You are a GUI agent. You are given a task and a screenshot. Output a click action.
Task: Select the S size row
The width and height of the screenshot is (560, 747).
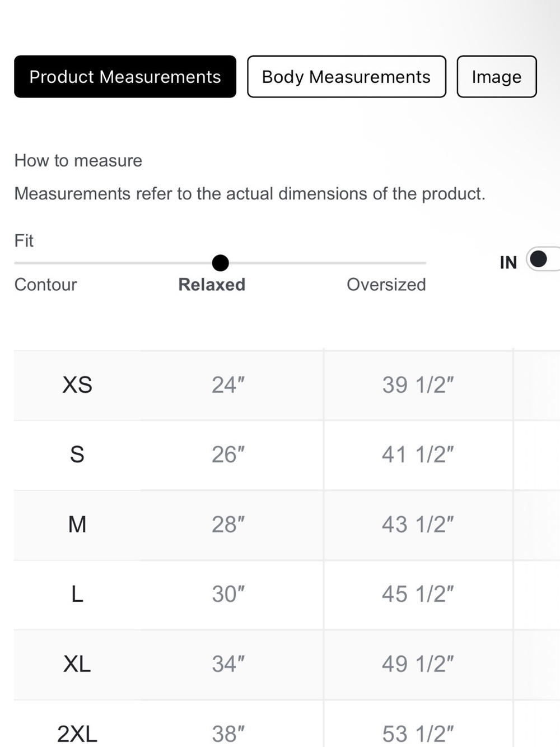click(x=287, y=454)
